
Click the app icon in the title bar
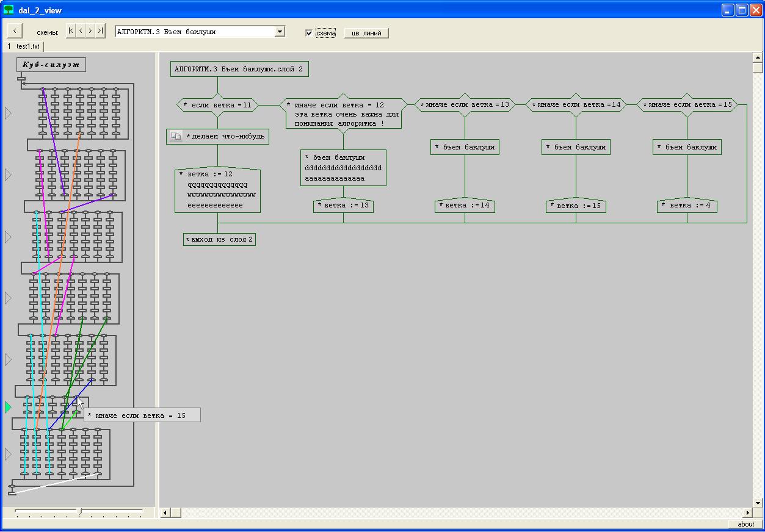click(x=9, y=10)
